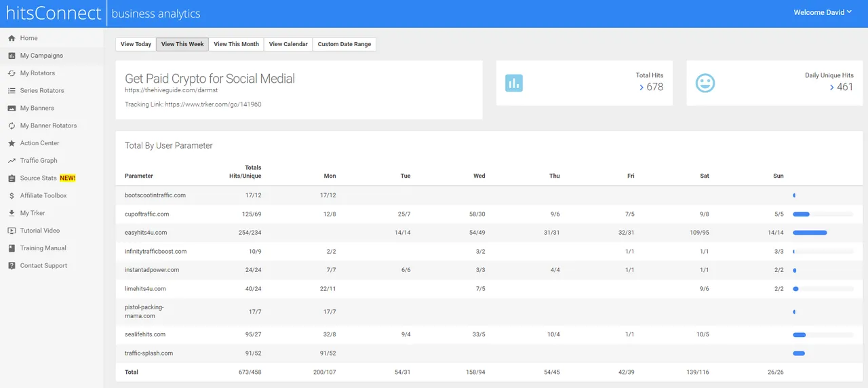868x388 pixels.
Task: Click the Total Hits bar chart icon
Action: (x=514, y=83)
